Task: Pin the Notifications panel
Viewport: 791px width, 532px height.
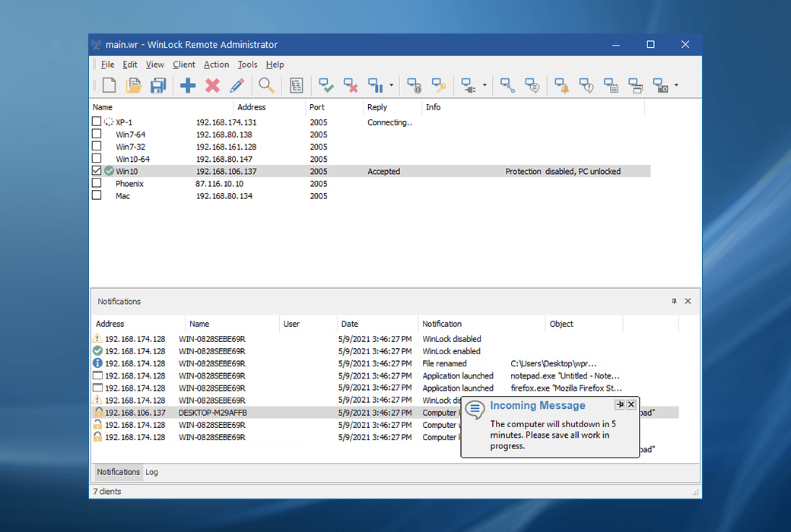Action: (x=674, y=301)
